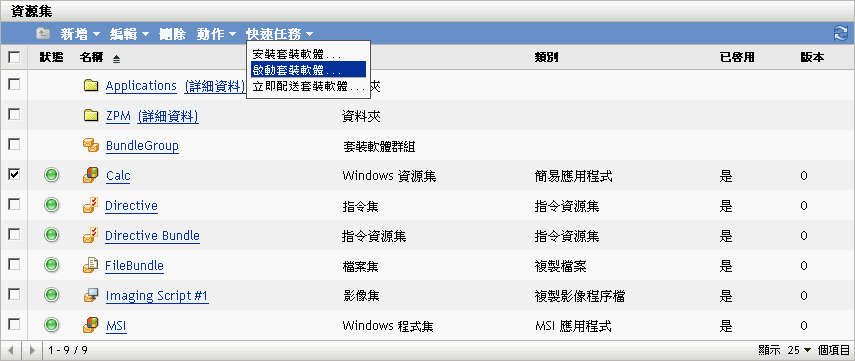Click the Directive bundle icon
Viewport: 855px width, 361px height.
coord(91,205)
